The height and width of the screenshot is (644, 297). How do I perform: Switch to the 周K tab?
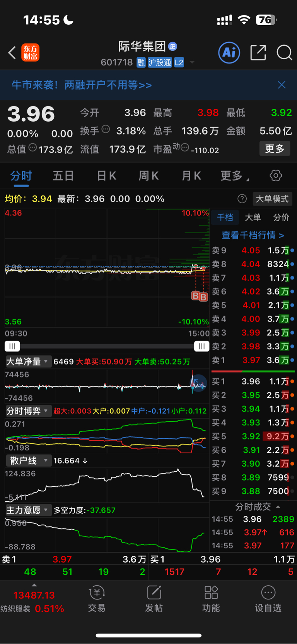click(x=149, y=176)
